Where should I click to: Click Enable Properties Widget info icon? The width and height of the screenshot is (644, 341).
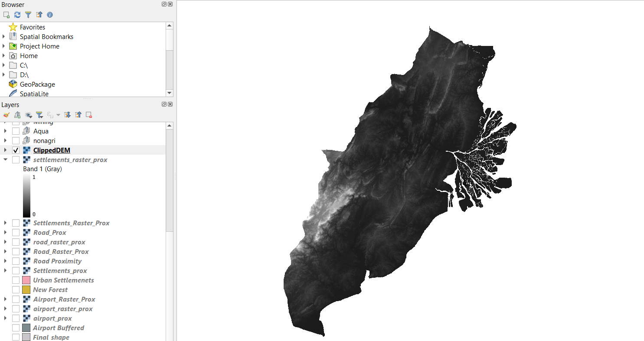pyautogui.click(x=50, y=15)
